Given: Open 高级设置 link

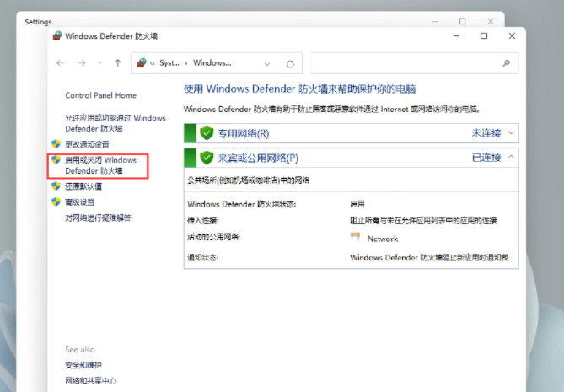Looking at the screenshot, I should pyautogui.click(x=79, y=202).
